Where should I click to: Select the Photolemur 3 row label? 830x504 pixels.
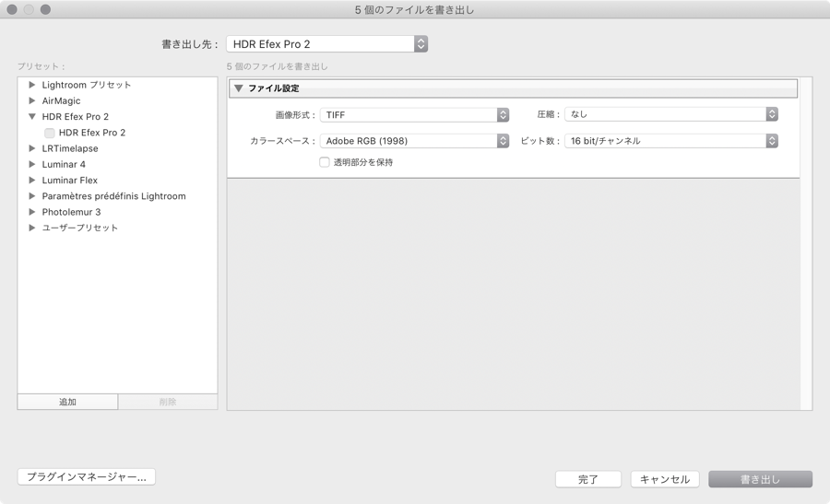[x=71, y=212]
